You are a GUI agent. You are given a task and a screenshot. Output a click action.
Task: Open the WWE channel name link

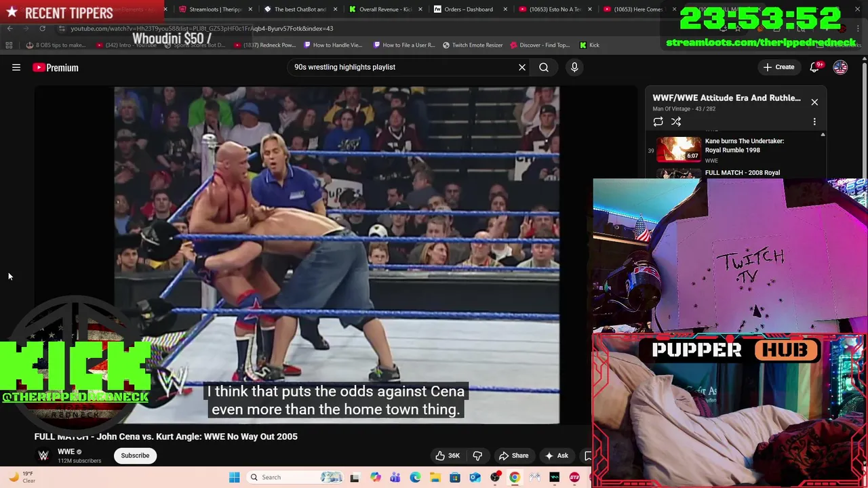(66, 451)
